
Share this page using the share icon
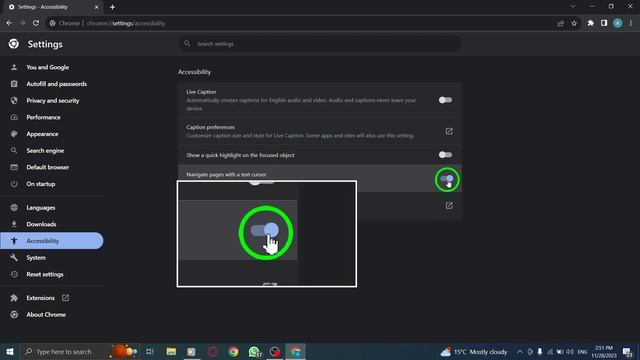coord(560,23)
